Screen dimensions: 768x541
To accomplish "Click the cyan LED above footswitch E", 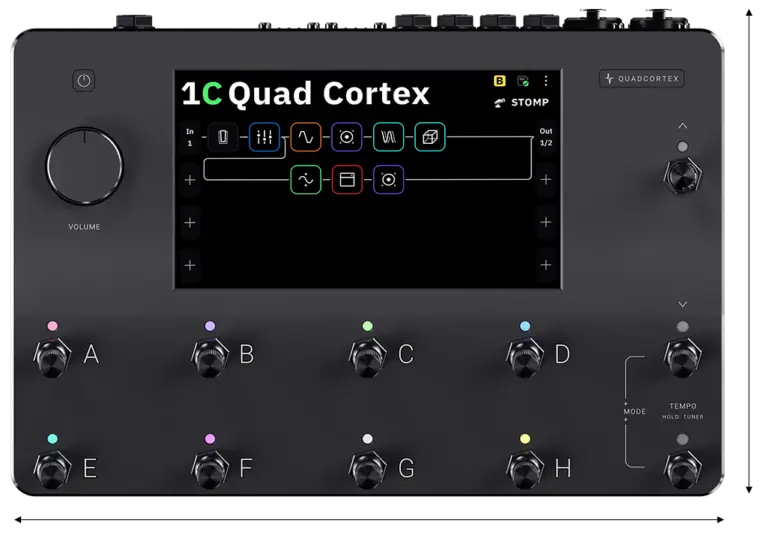I will pyautogui.click(x=52, y=439).
